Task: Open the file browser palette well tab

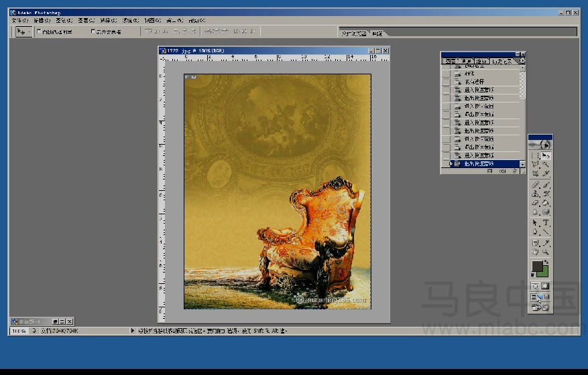Action: [354, 33]
